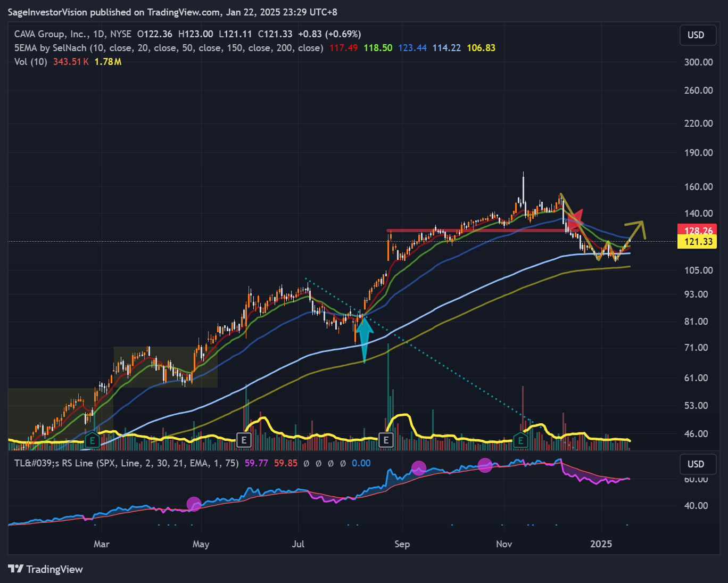
Task: Click the purple RS marker before November
Action: [x=485, y=465]
